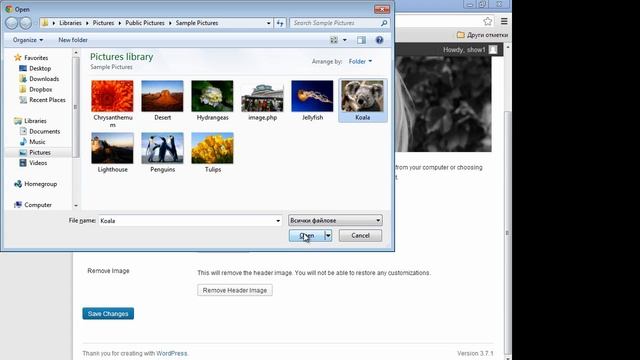640x360 pixels.
Task: Click the header image preview in WordPress
Action: [443, 104]
